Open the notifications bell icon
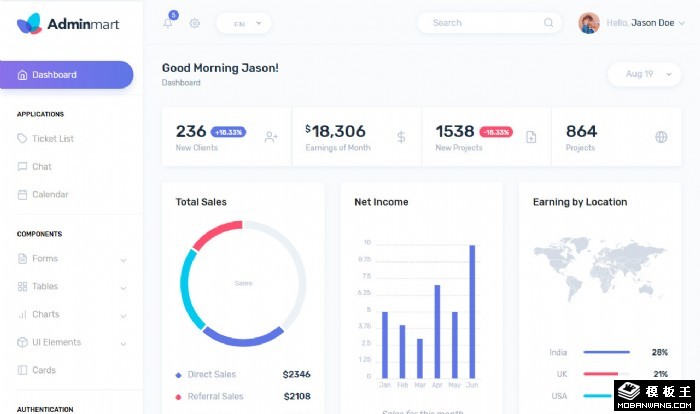Viewport: 700px width, 414px height. (167, 23)
